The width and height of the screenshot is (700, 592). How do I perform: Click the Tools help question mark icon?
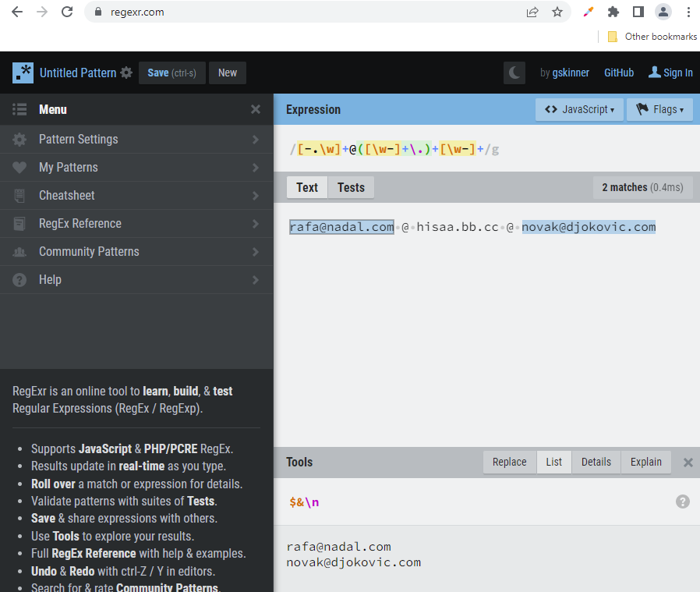(x=683, y=502)
